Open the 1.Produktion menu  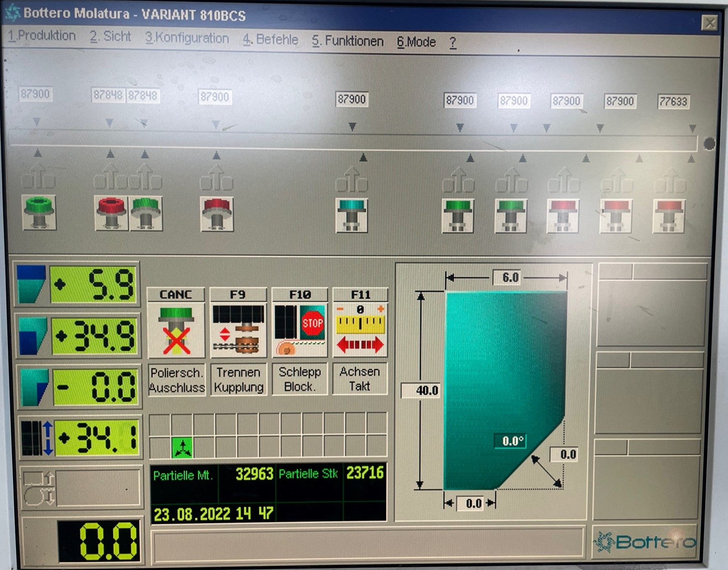42,36
